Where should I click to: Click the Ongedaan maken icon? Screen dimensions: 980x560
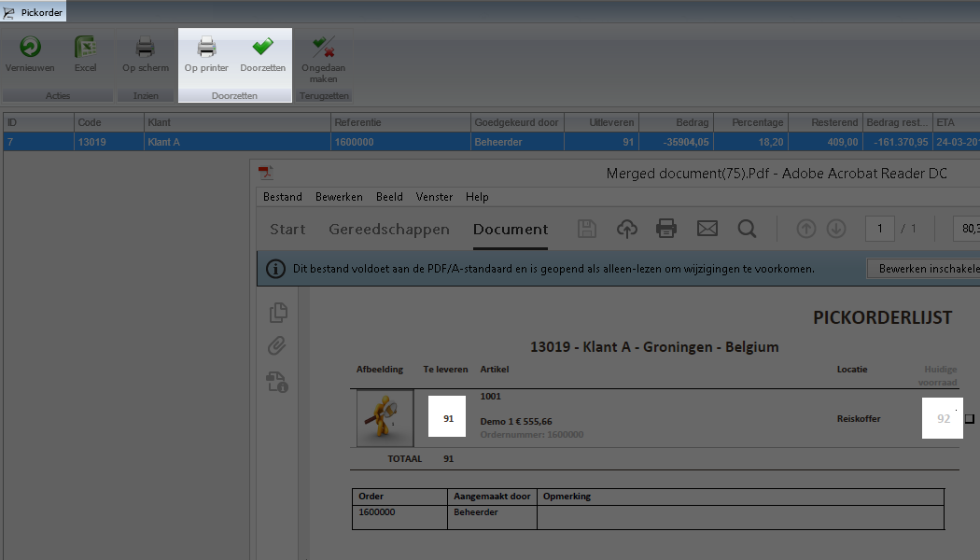coord(324,48)
